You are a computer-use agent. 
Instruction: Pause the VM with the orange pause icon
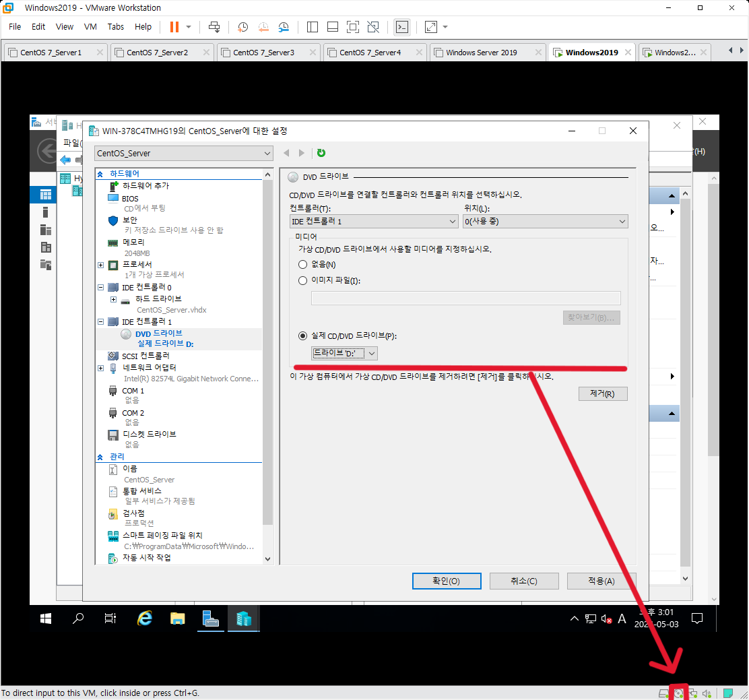coord(174,27)
